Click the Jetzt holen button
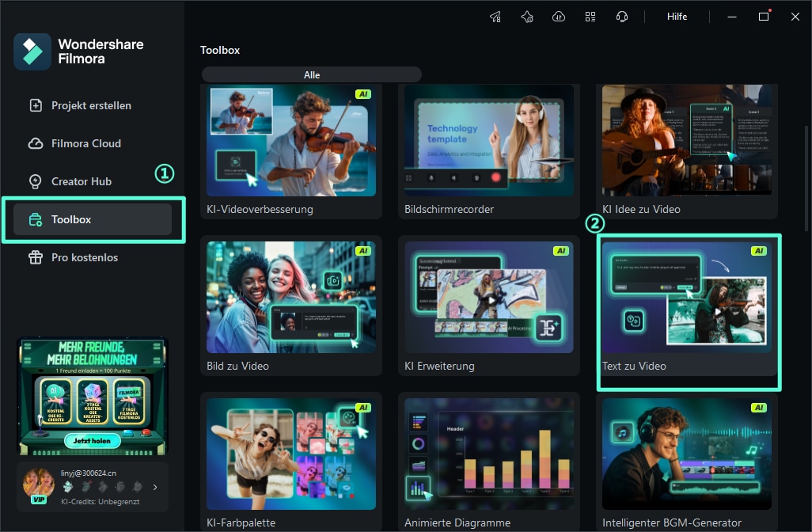The height and width of the screenshot is (532, 812). point(92,440)
